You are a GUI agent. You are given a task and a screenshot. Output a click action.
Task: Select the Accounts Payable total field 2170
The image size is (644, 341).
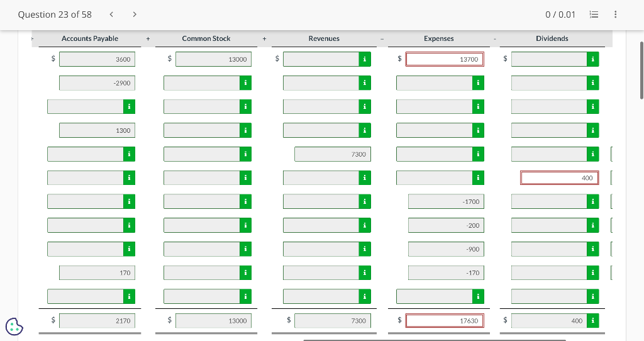[97, 321]
